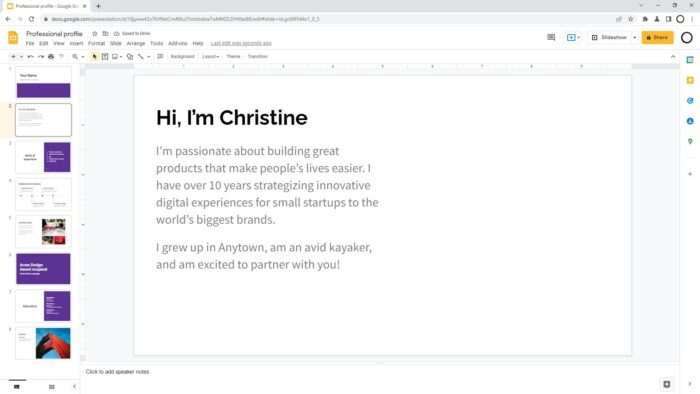Image resolution: width=700 pixels, height=394 pixels.
Task: Move document using the folder icon
Action: pyautogui.click(x=105, y=33)
